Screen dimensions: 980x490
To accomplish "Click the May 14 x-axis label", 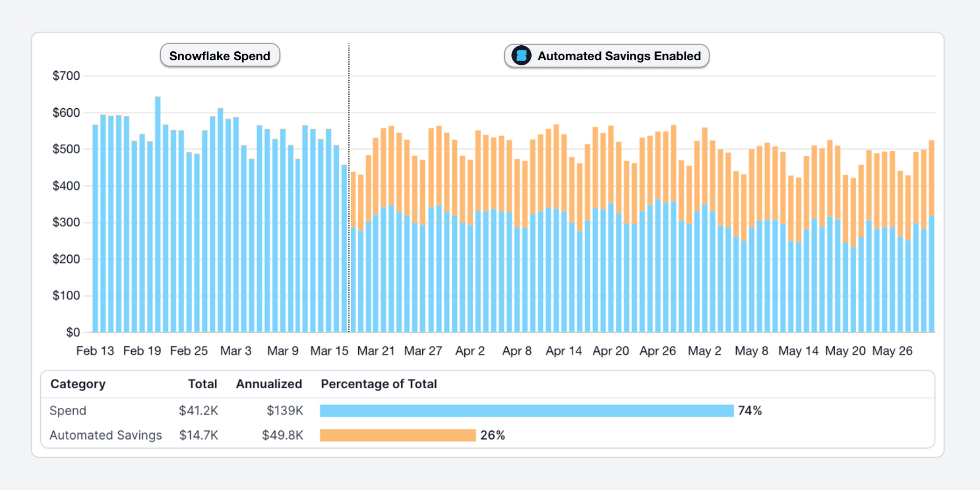I will tap(798, 350).
